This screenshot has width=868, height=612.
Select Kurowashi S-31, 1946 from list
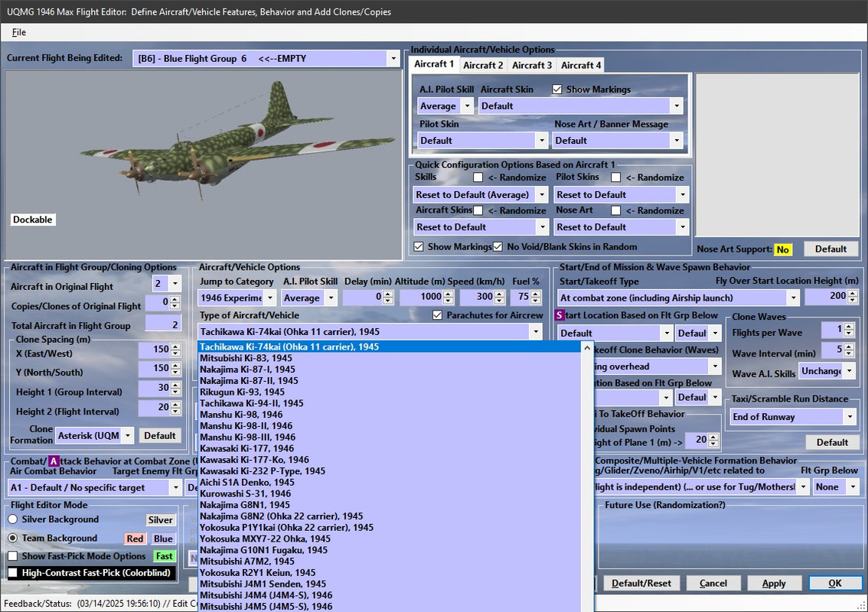click(389, 493)
